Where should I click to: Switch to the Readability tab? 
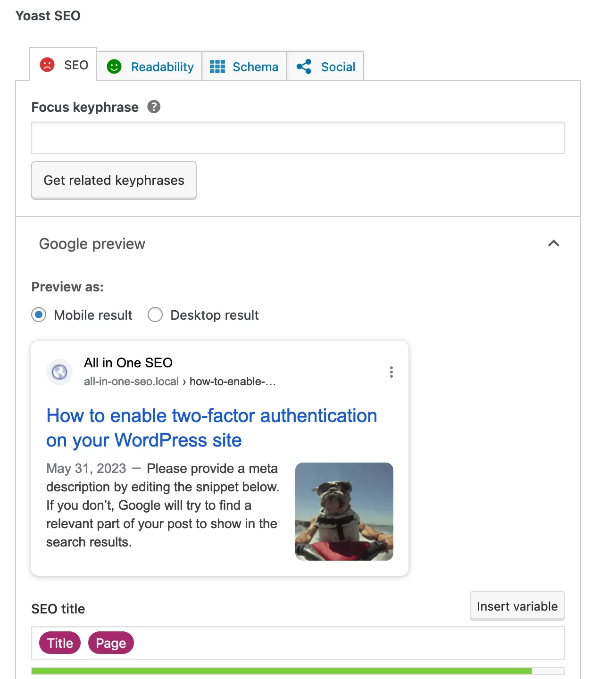150,66
